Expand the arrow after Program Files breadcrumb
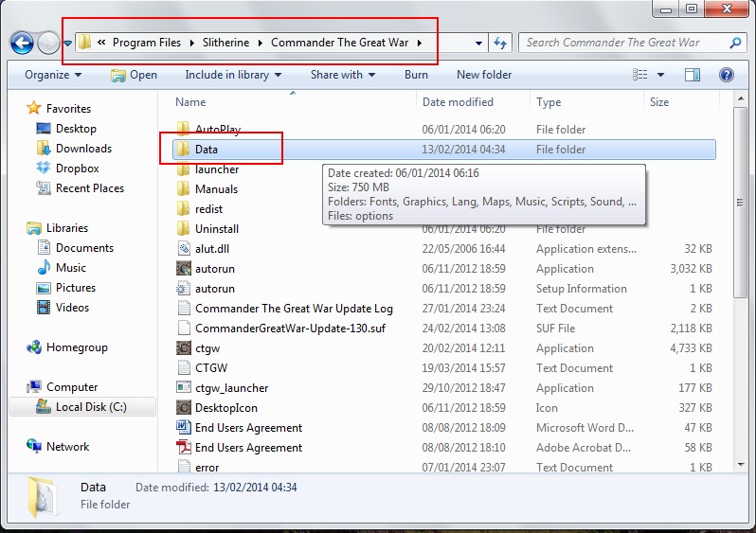Image resolution: width=756 pixels, height=533 pixels. 192,43
